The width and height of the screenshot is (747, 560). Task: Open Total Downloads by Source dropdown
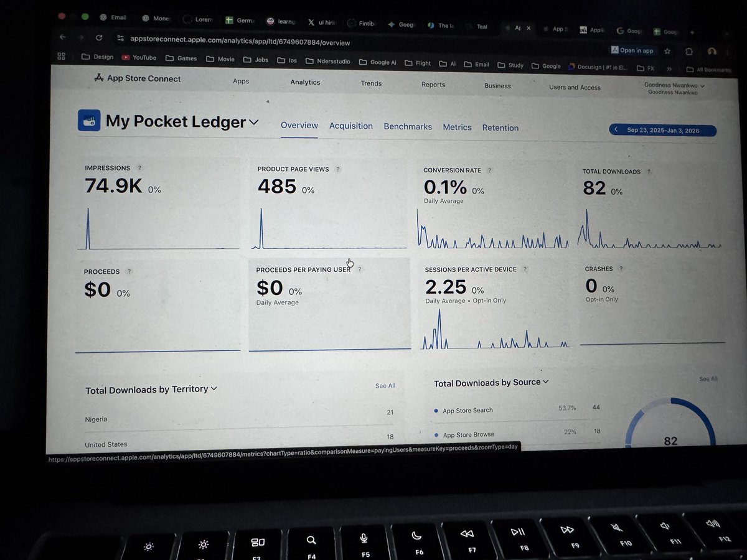pyautogui.click(x=491, y=383)
